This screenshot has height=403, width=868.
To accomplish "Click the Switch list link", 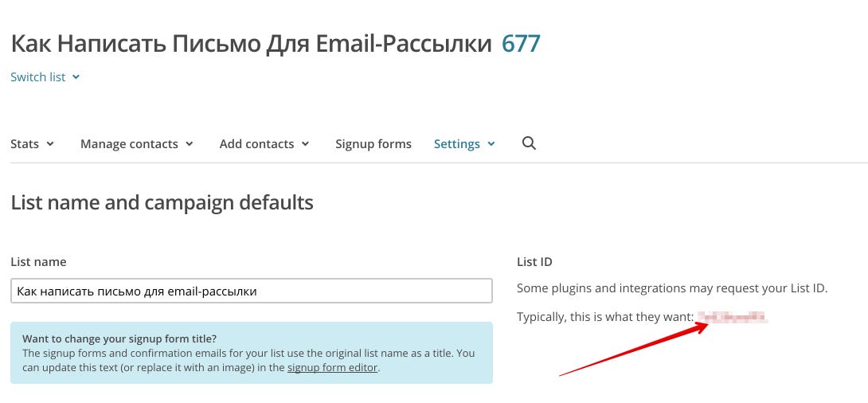I will tap(38, 77).
